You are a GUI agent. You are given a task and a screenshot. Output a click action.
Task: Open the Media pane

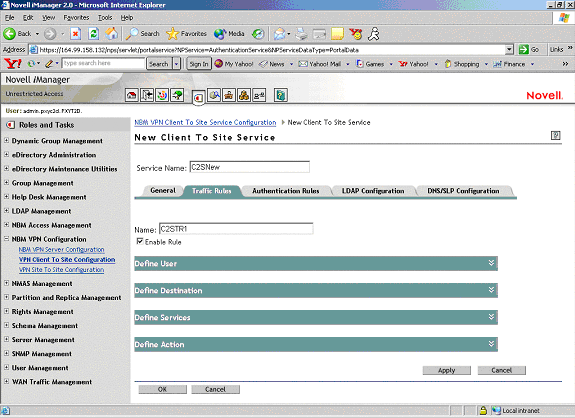[x=229, y=34]
